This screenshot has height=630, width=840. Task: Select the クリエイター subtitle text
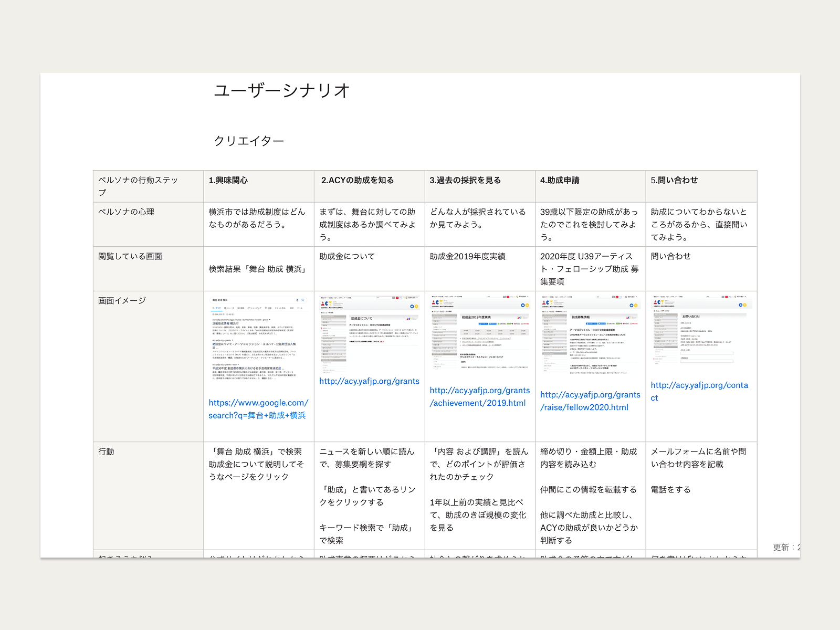click(249, 141)
